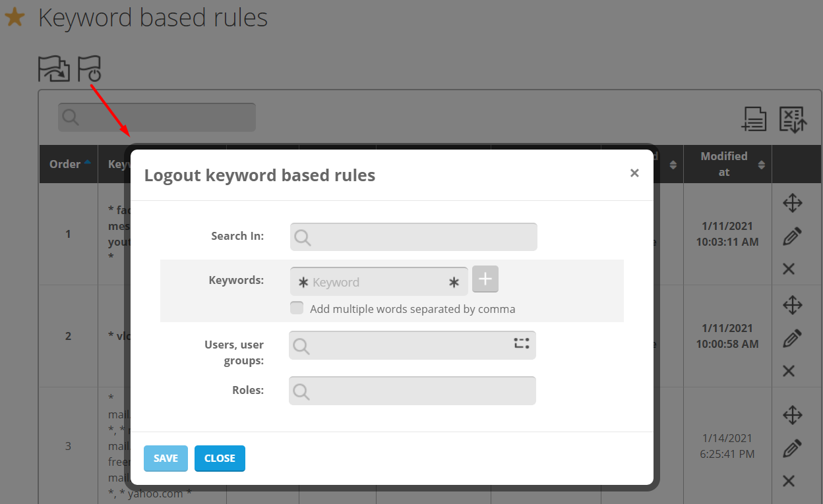
Task: Save the logout keyword rule
Action: [x=166, y=459]
